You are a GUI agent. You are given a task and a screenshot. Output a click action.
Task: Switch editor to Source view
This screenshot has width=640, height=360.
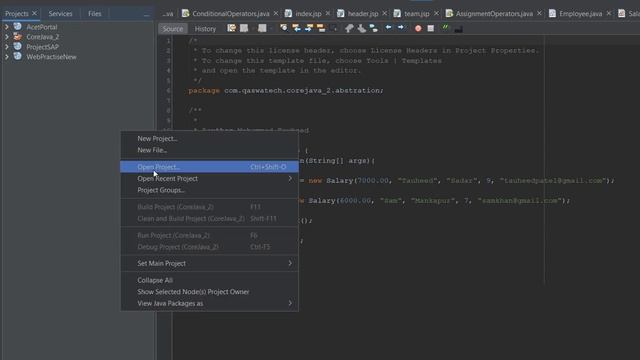tap(173, 29)
